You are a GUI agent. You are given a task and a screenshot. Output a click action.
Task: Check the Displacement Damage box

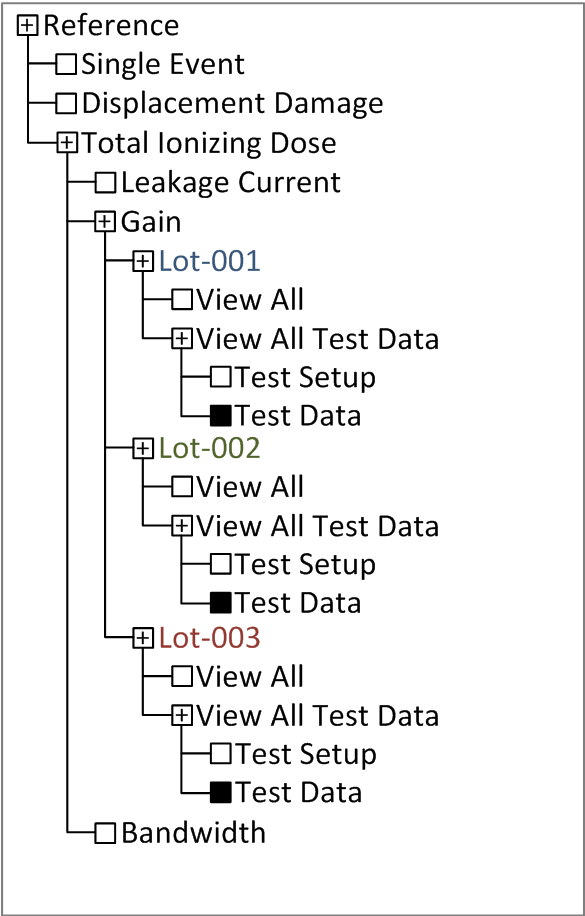[x=67, y=103]
